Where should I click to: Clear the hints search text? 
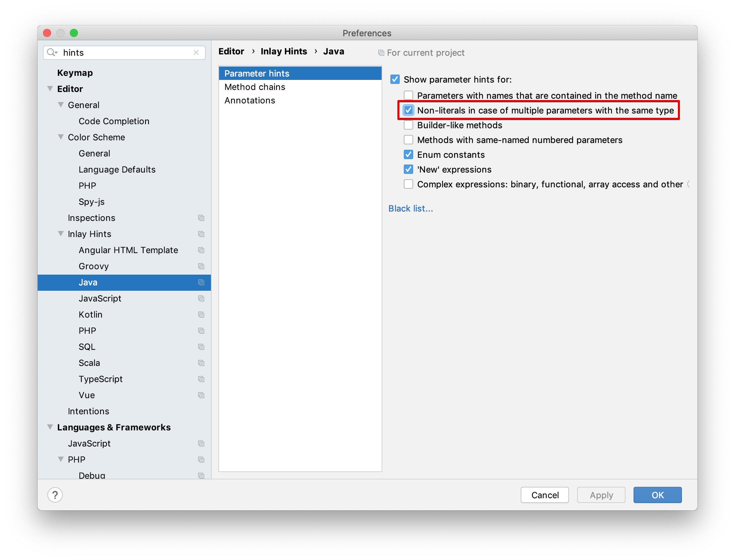point(196,53)
